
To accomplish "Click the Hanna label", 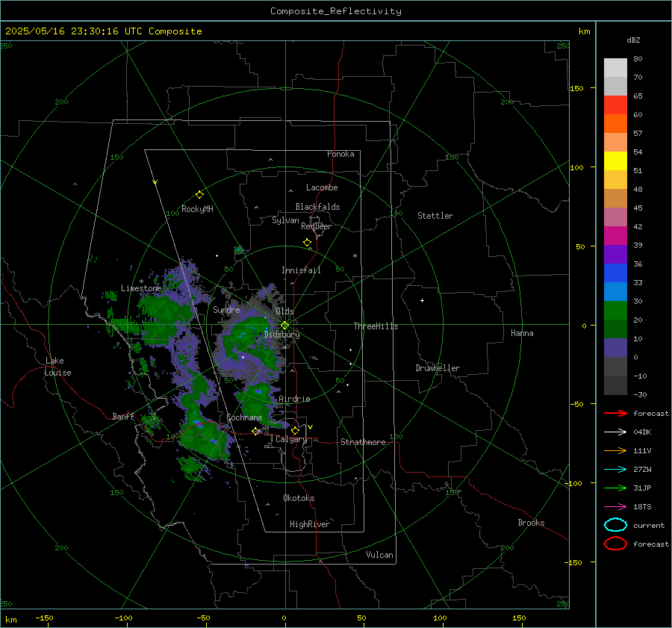I will (522, 333).
